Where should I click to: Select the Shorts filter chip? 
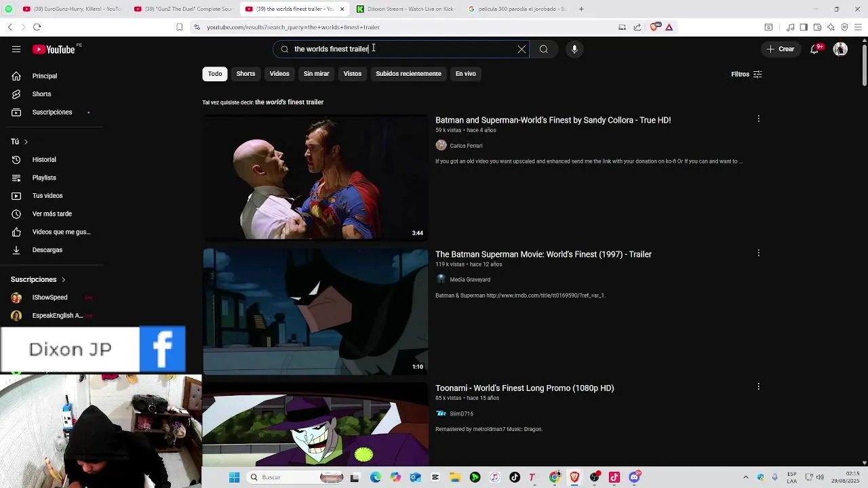point(245,74)
